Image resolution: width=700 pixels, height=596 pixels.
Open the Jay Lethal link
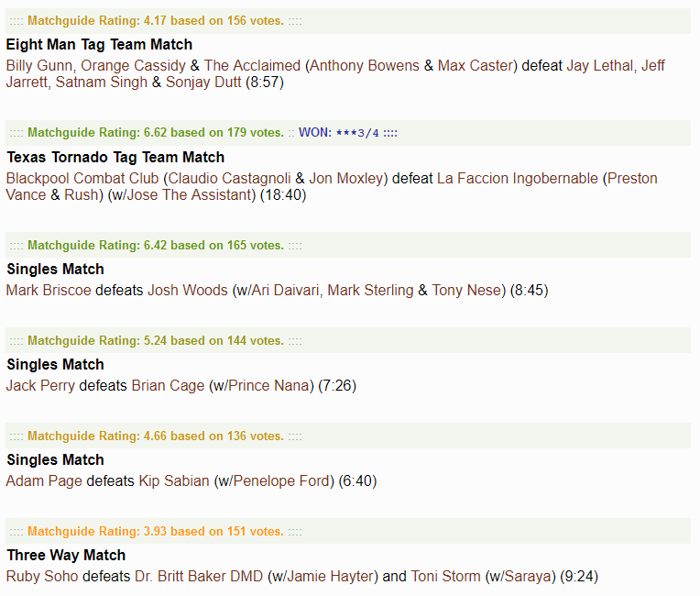(599, 66)
